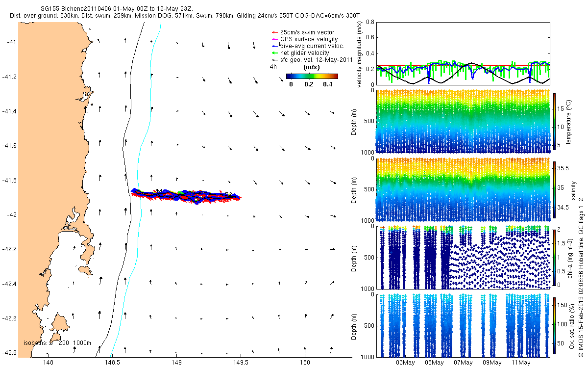Click the '-41.2' latitude tick label

click(9, 77)
